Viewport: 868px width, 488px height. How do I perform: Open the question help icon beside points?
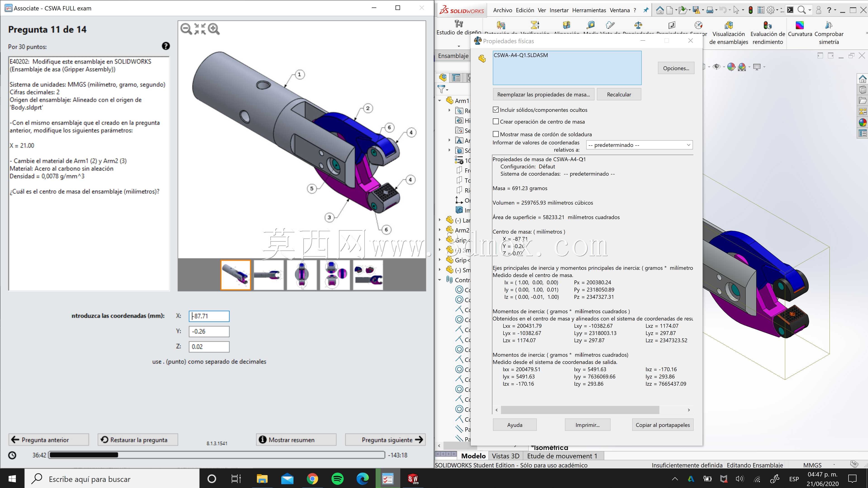(x=166, y=46)
